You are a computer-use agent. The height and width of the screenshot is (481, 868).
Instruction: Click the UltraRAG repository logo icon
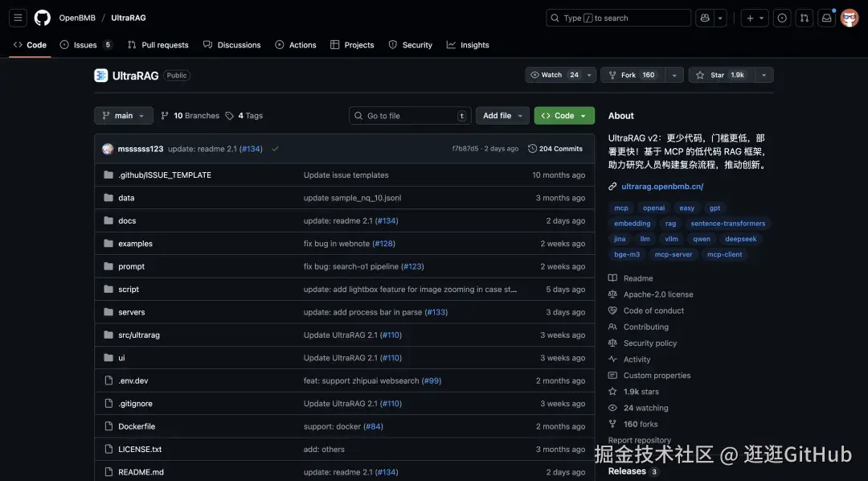point(100,76)
